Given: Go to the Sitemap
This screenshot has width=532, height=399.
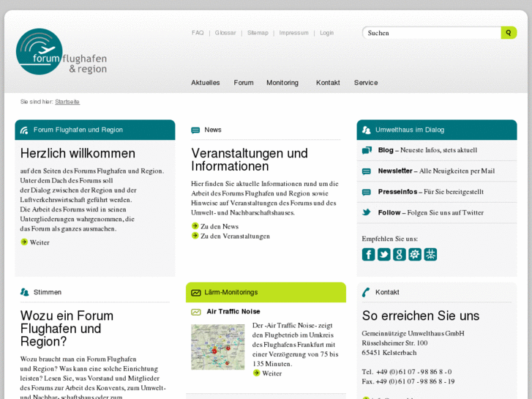Looking at the screenshot, I should [258, 33].
